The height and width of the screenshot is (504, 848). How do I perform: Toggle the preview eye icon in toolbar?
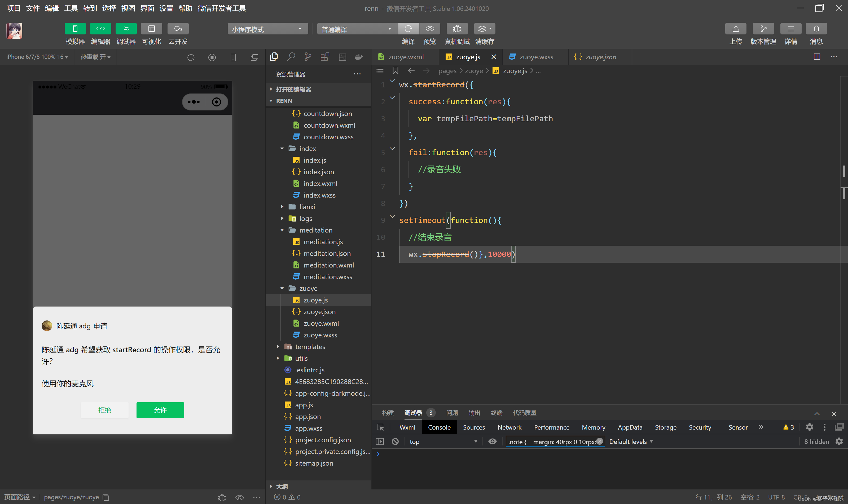430,29
